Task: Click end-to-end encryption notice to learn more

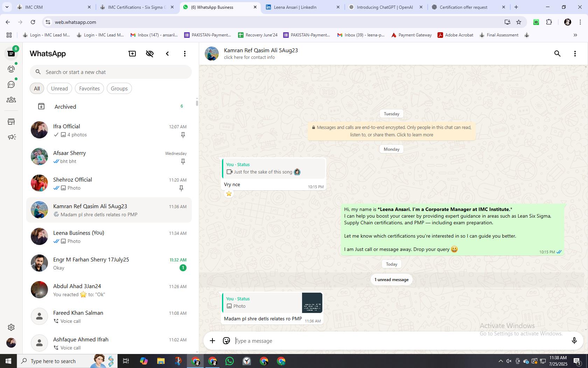Action: (x=391, y=131)
